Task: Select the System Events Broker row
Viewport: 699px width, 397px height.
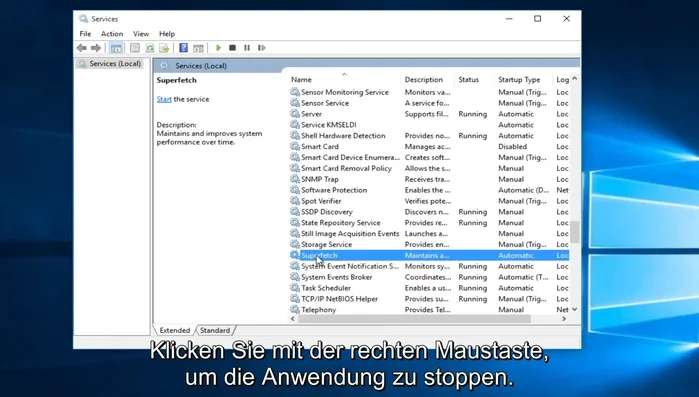Action: click(x=428, y=277)
